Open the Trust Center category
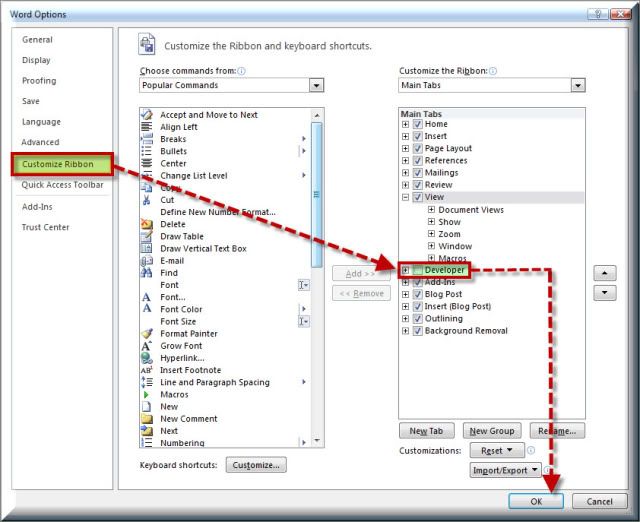 [x=45, y=227]
